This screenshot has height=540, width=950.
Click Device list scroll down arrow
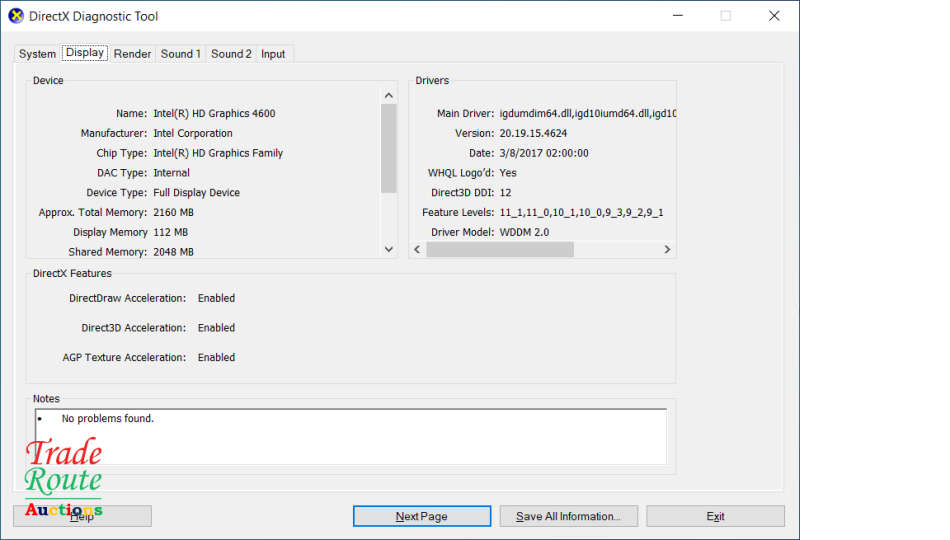click(x=389, y=250)
